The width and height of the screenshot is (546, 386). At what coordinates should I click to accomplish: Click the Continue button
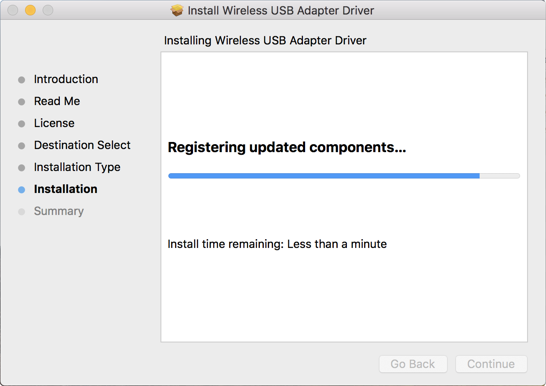[491, 364]
